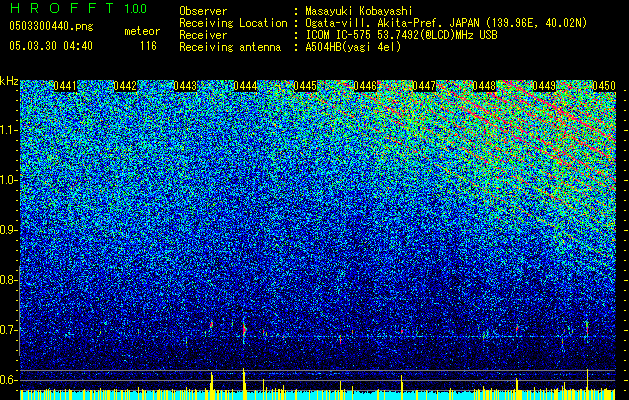Click the Observer label
The image size is (629, 400).
click(203, 11)
